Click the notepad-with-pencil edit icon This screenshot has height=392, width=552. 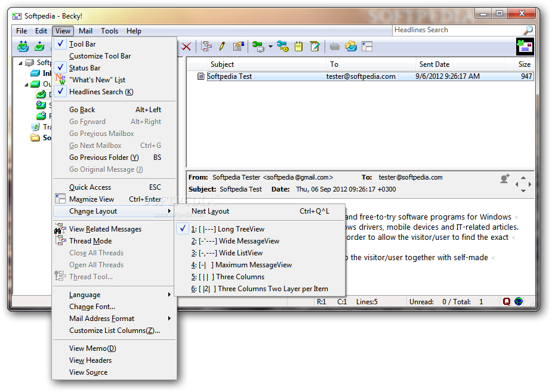tap(314, 46)
